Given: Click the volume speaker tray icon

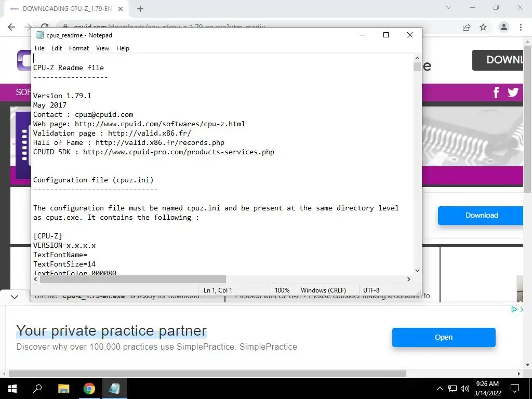Looking at the screenshot, I should (x=465, y=389).
